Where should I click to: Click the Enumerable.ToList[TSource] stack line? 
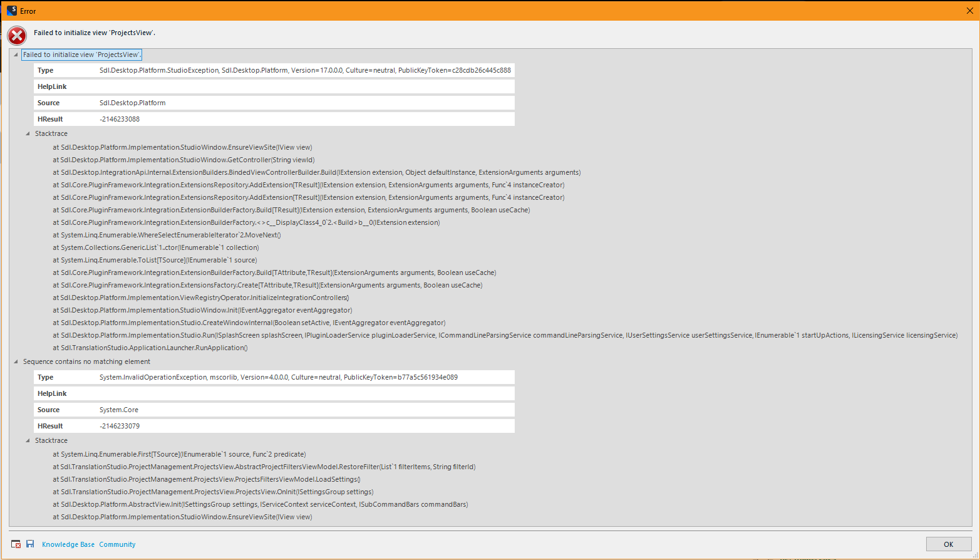(155, 260)
